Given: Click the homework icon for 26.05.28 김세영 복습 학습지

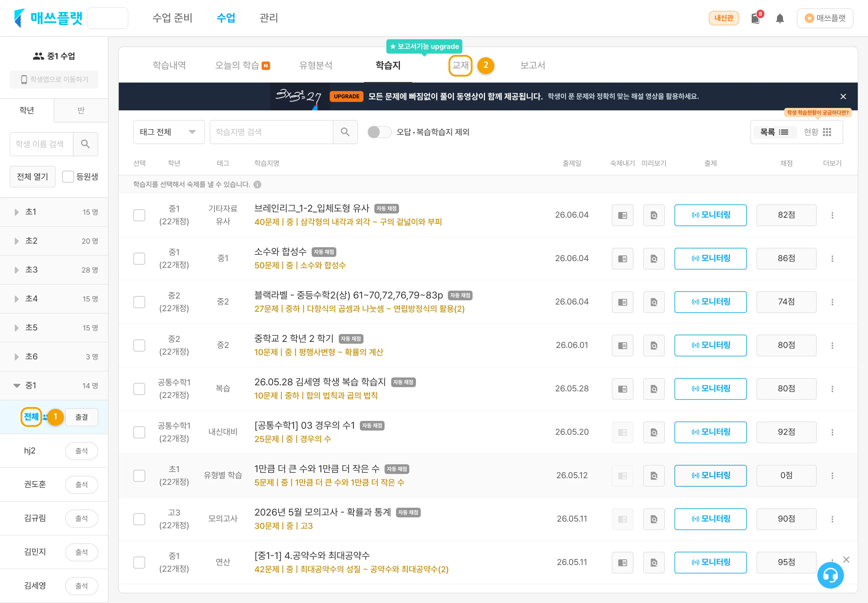Looking at the screenshot, I should point(622,389).
